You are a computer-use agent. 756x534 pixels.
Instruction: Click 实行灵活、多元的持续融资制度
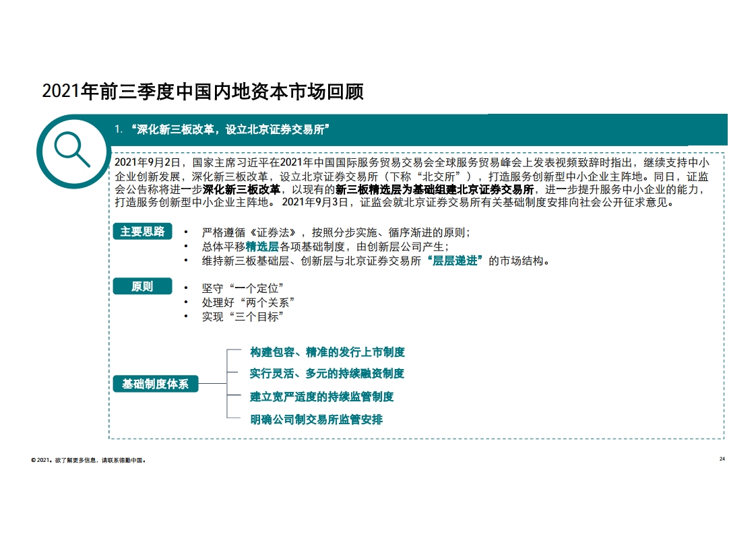pyautogui.click(x=327, y=374)
